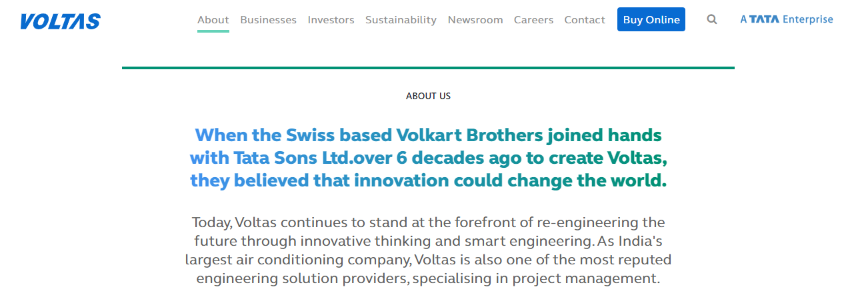
Task: Click the headline line mentioning Tata Sons Ltd.
Action: 428,158
